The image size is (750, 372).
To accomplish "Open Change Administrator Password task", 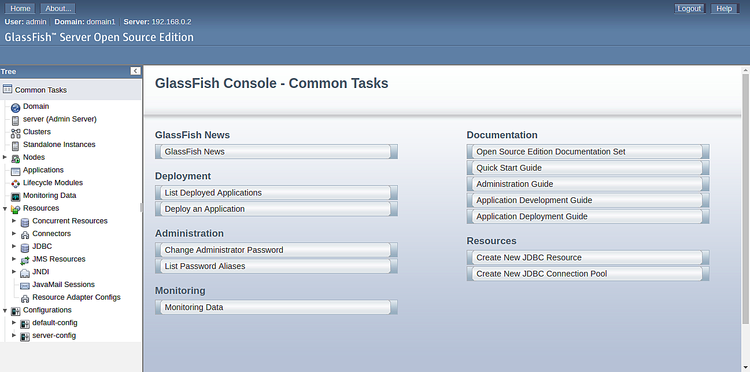I will 276,250.
